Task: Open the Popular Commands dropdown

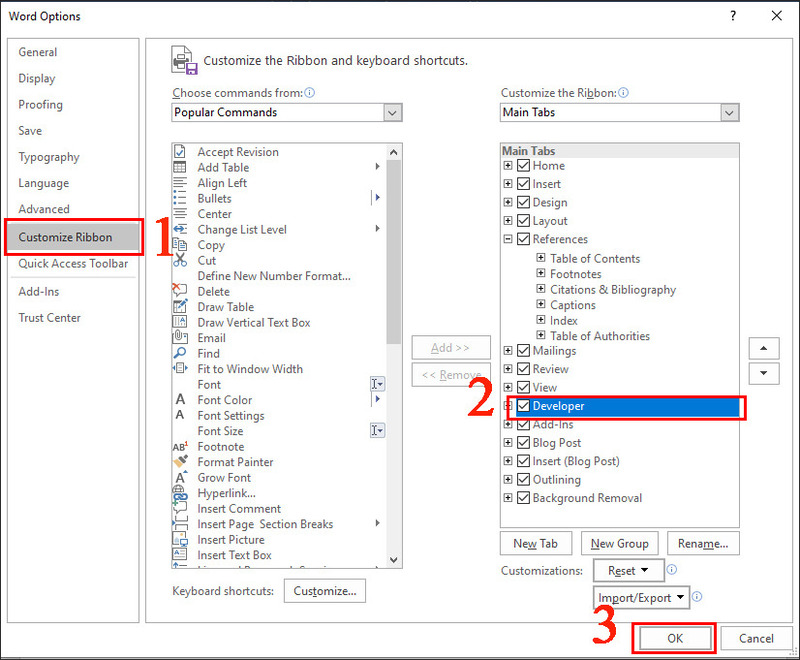Action: [392, 112]
